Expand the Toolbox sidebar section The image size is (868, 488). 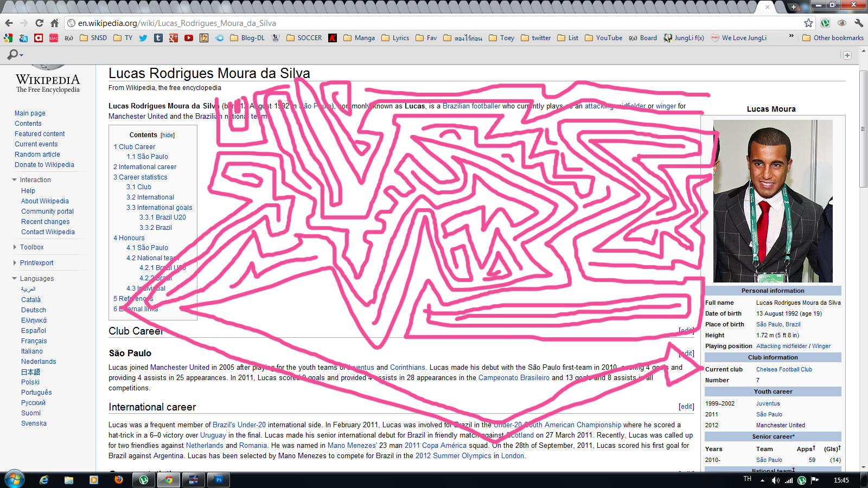pos(15,247)
